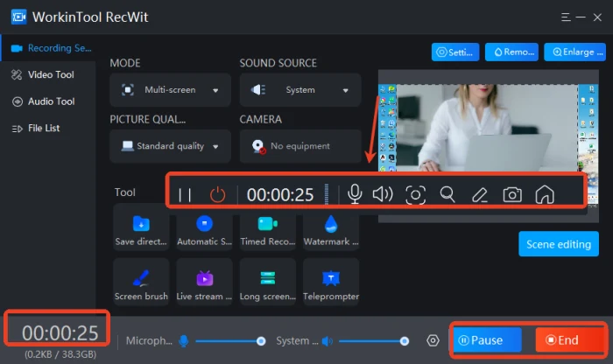Open Timed Recording tool
This screenshot has width=613, height=364.
pos(268,231)
